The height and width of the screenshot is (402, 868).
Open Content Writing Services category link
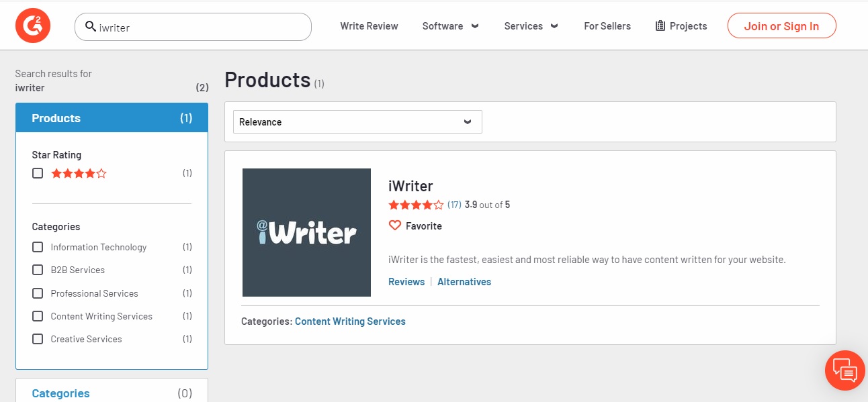click(x=350, y=321)
